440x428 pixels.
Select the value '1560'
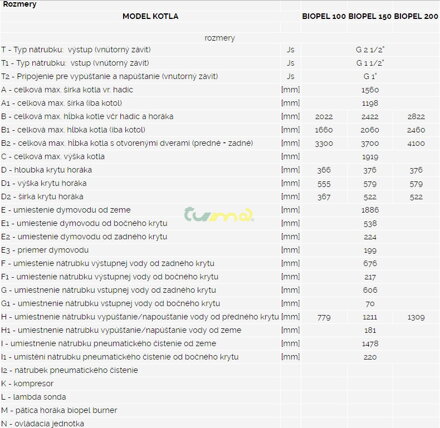point(370,90)
